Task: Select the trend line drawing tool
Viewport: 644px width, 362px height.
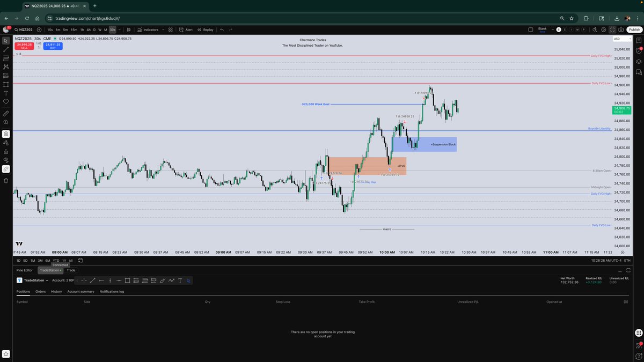Action: tap(6, 49)
